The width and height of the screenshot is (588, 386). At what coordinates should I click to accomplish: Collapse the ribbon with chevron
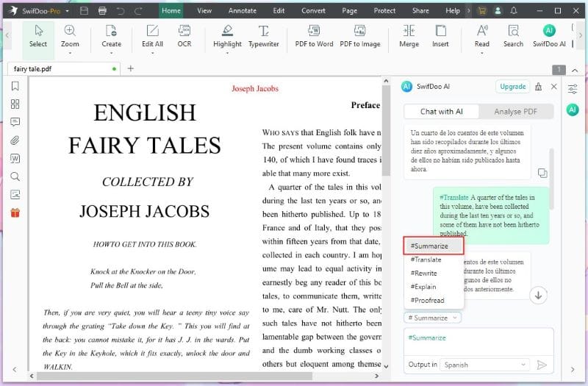point(575,70)
